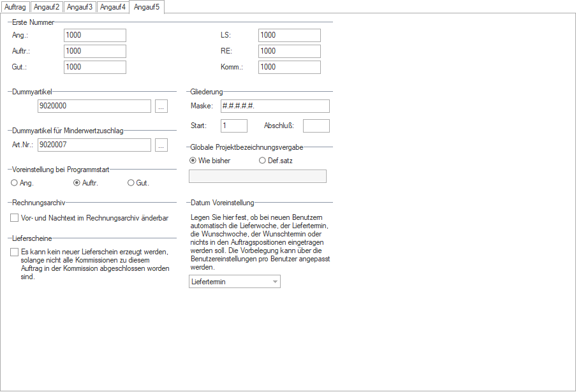Open the Angauf3 tab
The width and height of the screenshot is (576, 392).
tap(80, 7)
